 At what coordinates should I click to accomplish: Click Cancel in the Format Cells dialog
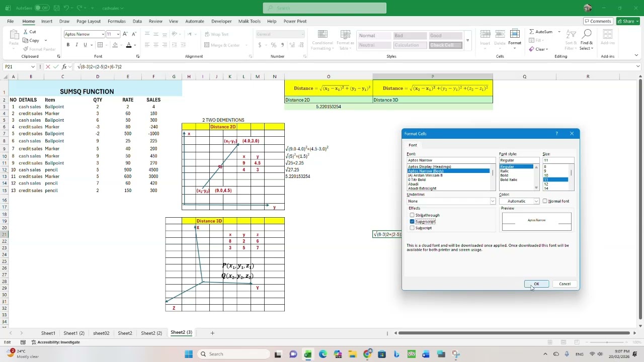565,284
